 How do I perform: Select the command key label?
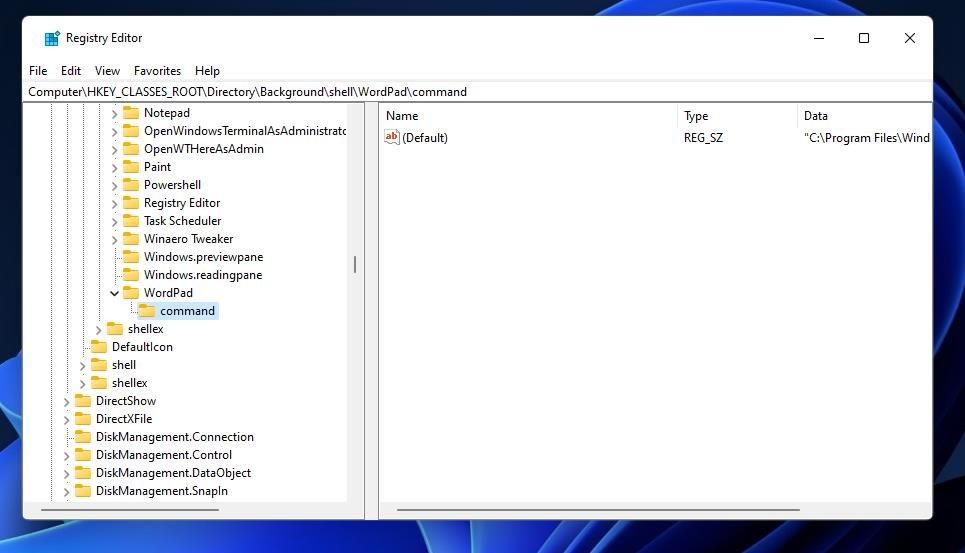tap(188, 311)
